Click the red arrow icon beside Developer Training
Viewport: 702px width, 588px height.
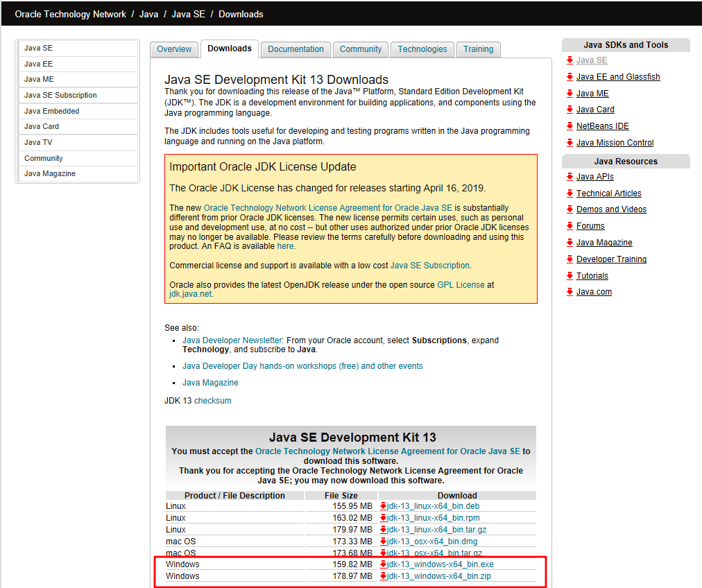(570, 259)
